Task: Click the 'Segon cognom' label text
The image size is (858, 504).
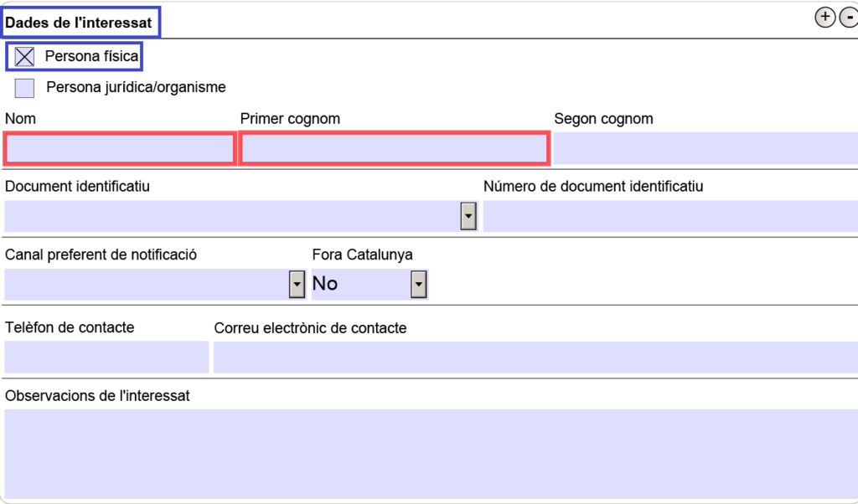Action: click(603, 119)
